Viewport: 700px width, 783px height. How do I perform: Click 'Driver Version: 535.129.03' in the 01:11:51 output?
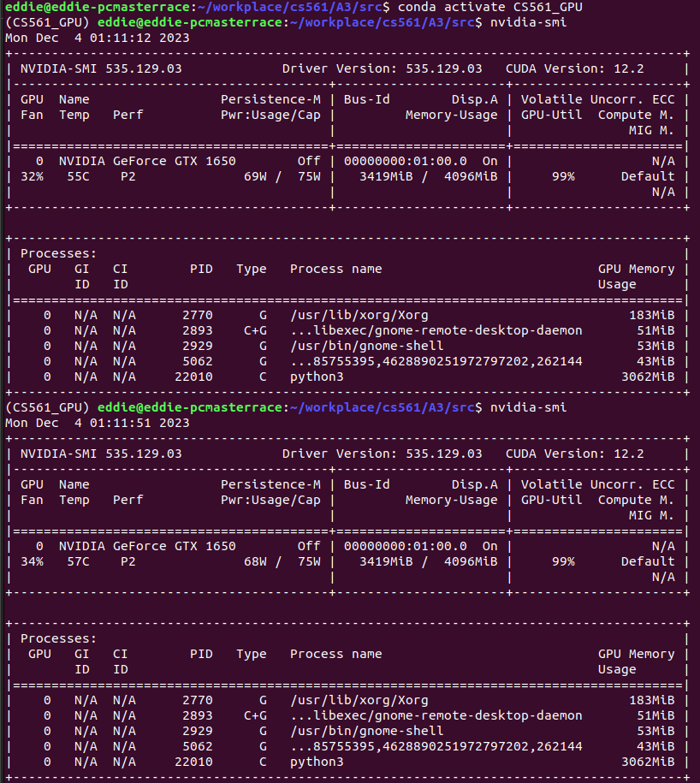[x=382, y=454]
